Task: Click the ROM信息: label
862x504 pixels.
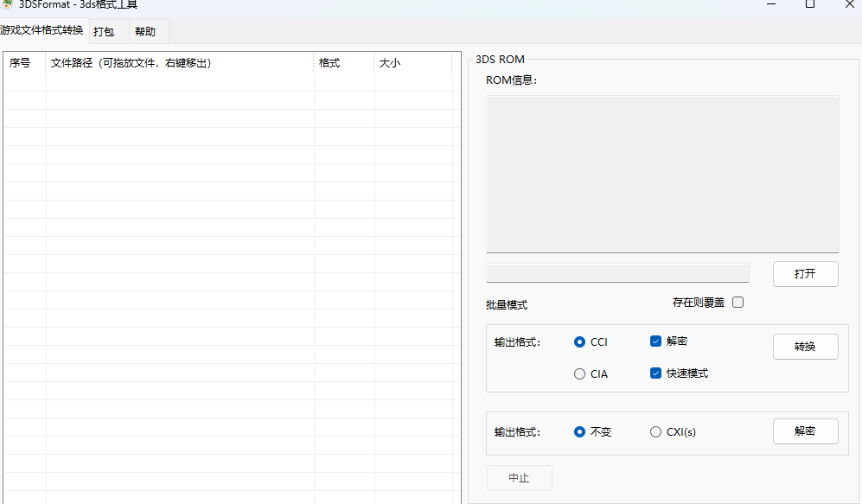Action: pyautogui.click(x=511, y=80)
